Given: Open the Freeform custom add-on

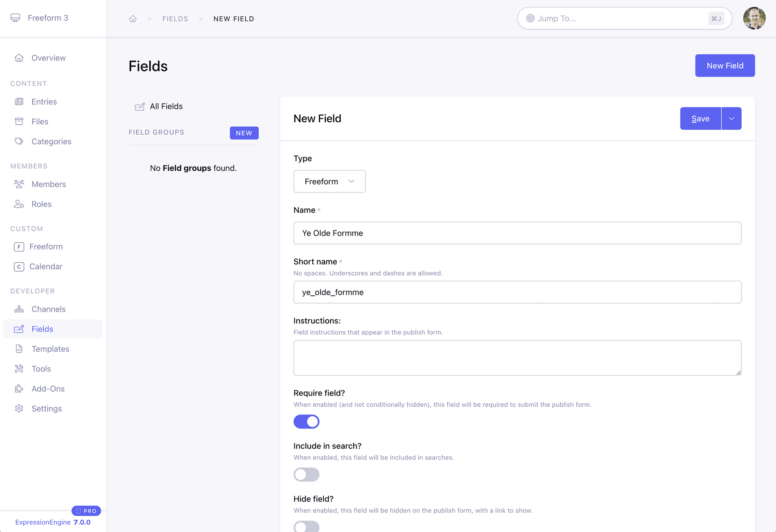Looking at the screenshot, I should pyautogui.click(x=46, y=246).
